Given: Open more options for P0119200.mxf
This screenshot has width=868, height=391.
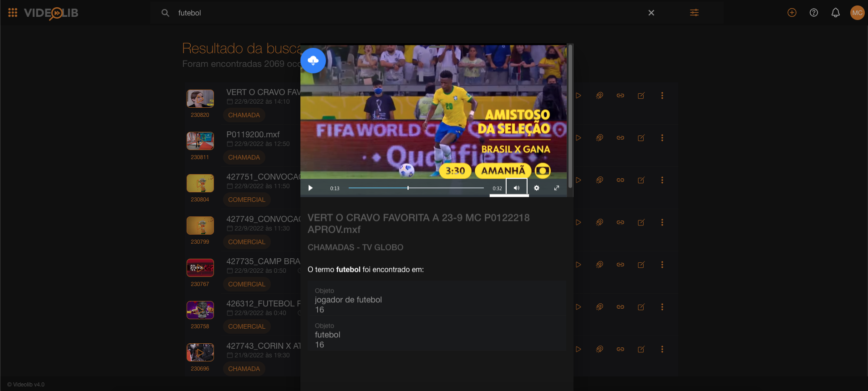Looking at the screenshot, I should [x=662, y=138].
